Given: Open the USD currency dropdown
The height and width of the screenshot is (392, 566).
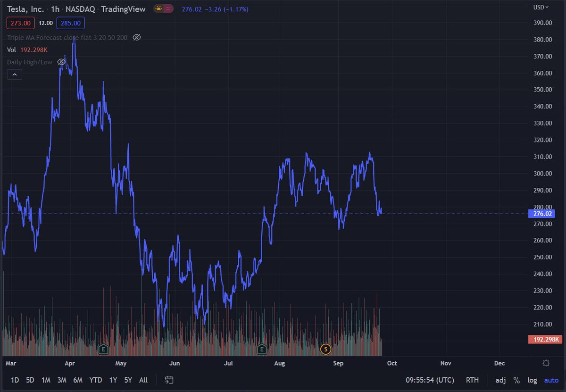Looking at the screenshot, I should click(541, 7).
